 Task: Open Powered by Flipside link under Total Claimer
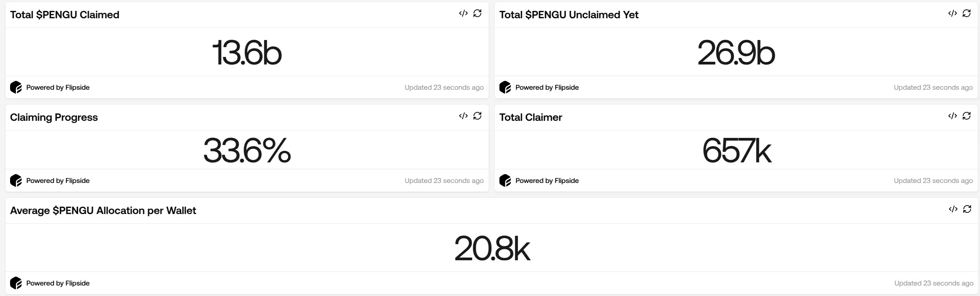(546, 181)
